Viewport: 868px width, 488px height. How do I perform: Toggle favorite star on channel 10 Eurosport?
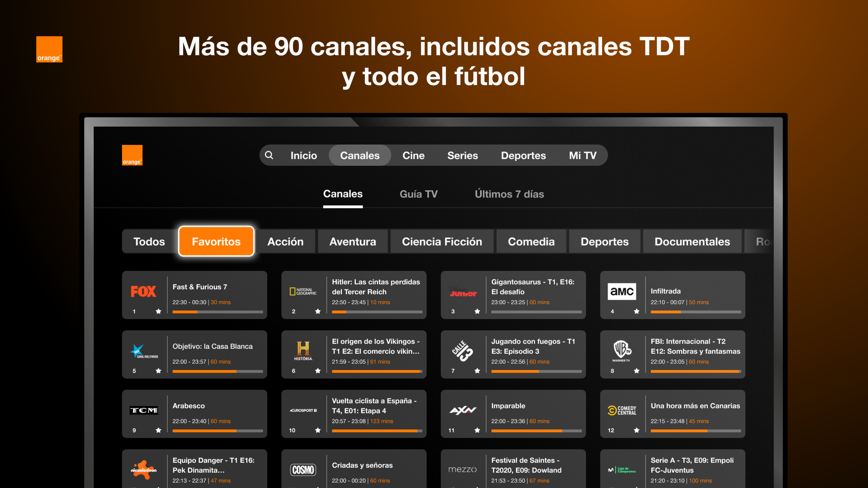(318, 430)
